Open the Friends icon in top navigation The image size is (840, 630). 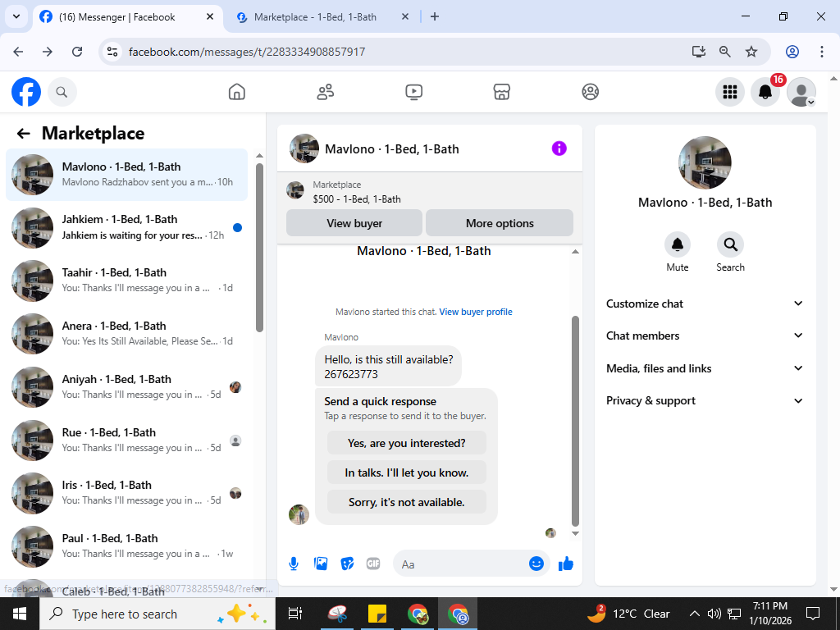(x=325, y=92)
